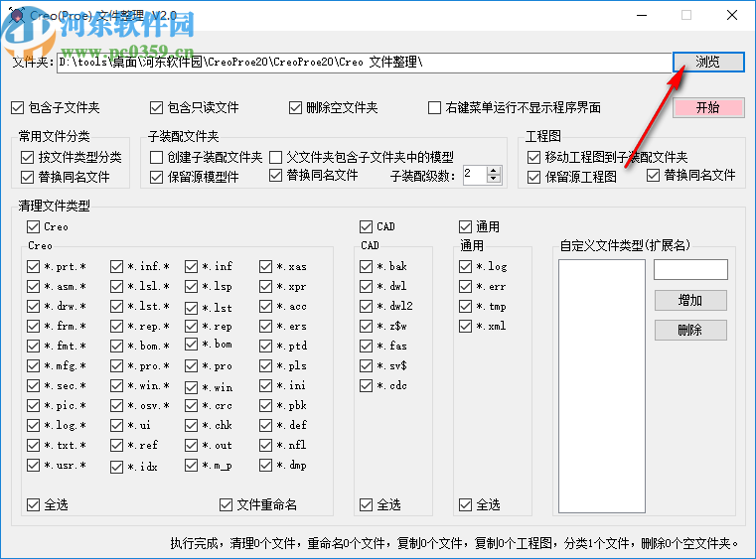This screenshot has width=756, height=559.
Task: Toggle the top CAD group checkbox
Action: (366, 226)
